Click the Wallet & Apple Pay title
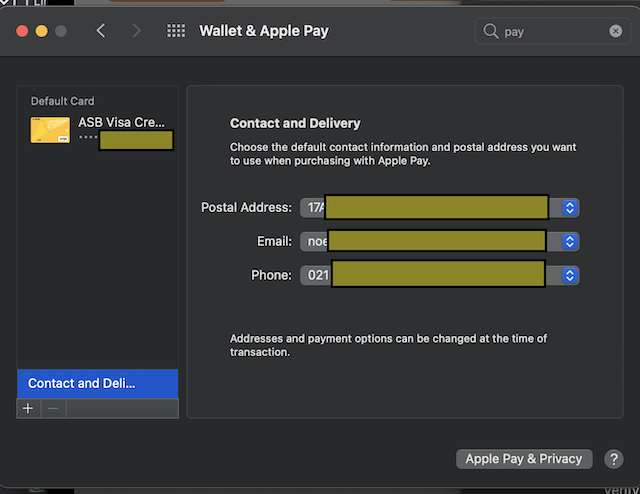 coord(264,31)
